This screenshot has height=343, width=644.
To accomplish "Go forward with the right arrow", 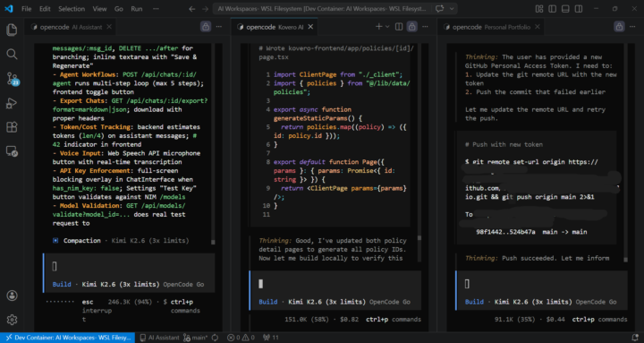I will click(x=206, y=9).
